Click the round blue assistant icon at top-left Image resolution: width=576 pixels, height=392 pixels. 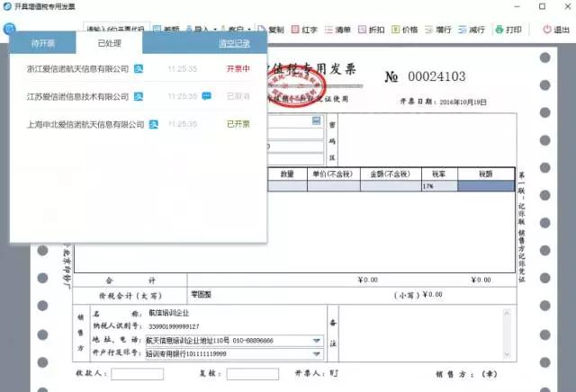tap(9, 28)
